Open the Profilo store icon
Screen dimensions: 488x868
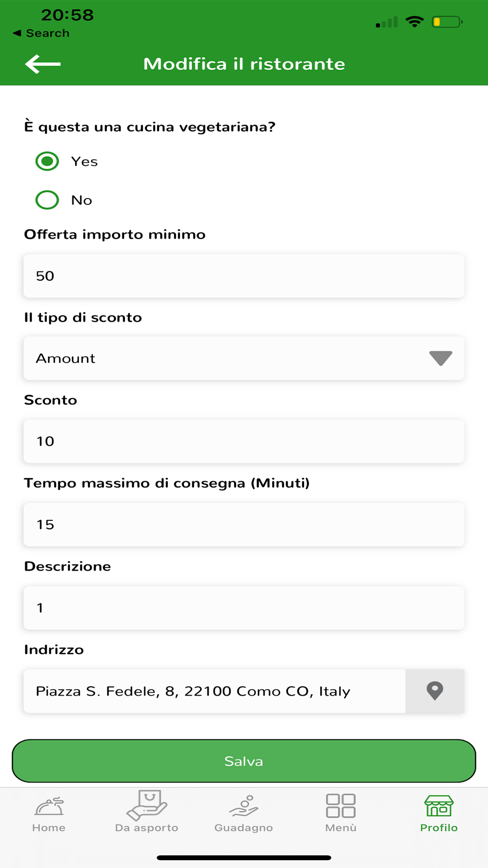[439, 806]
